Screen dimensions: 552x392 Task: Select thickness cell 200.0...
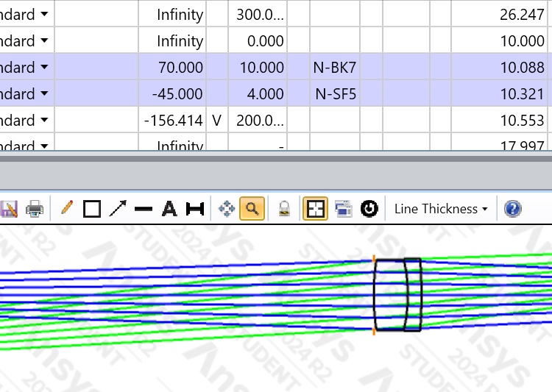(258, 120)
